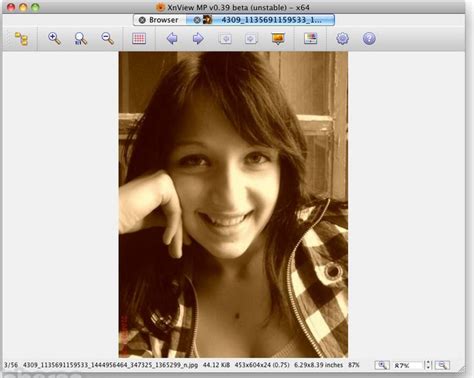Adjust zoom with the percentage stepper arrows
The height and width of the screenshot is (378, 474).
point(428,365)
